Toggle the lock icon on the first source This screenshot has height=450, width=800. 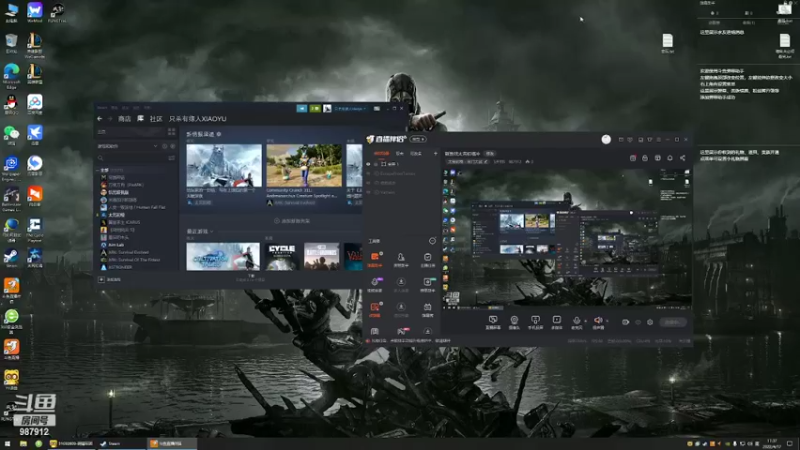(376, 164)
